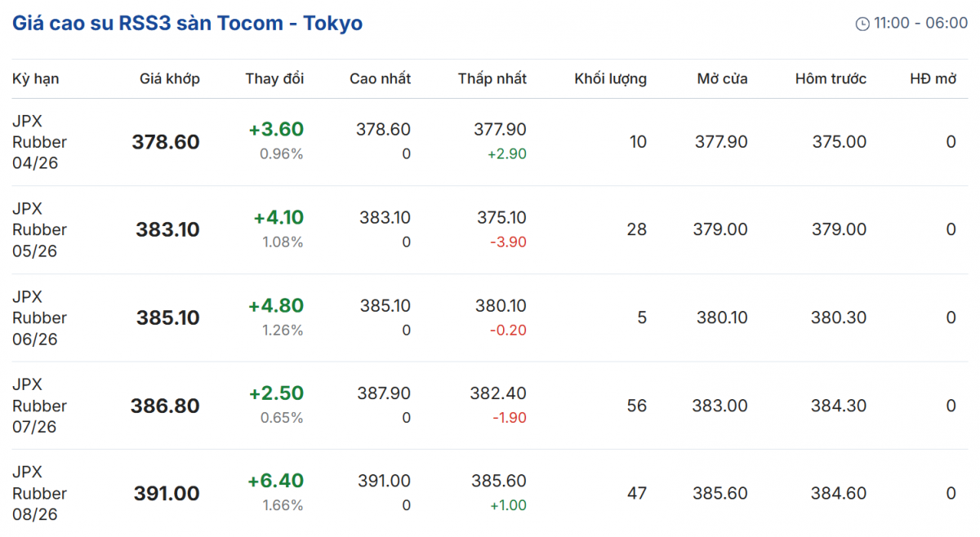Select the Hôm trước column header
The image size is (980, 537).
[831, 79]
